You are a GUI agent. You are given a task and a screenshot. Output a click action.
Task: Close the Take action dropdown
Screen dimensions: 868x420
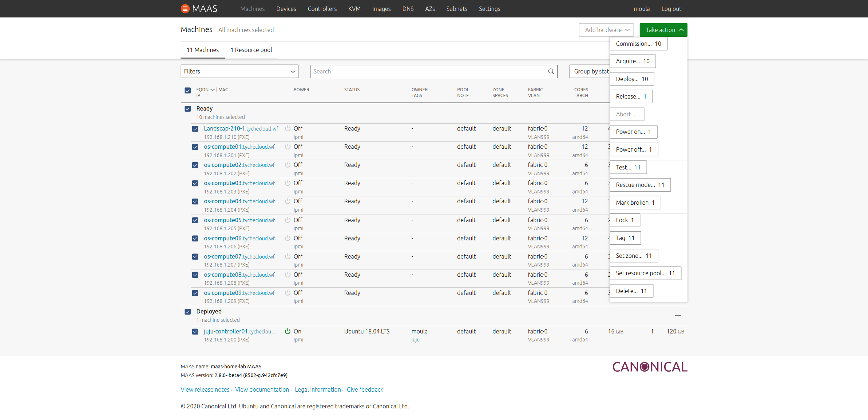tap(663, 30)
